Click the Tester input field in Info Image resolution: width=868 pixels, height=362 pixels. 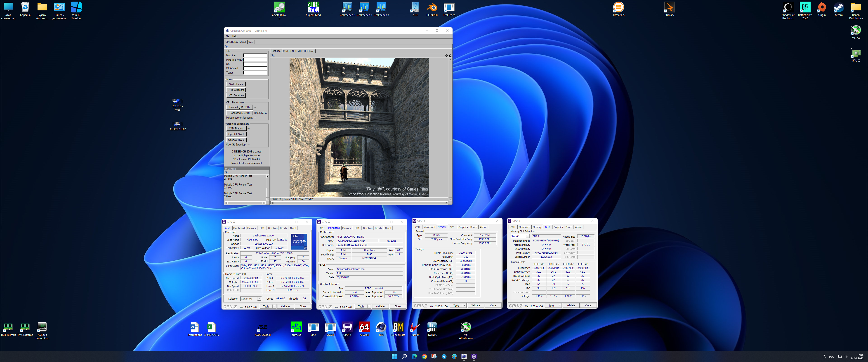pos(255,73)
